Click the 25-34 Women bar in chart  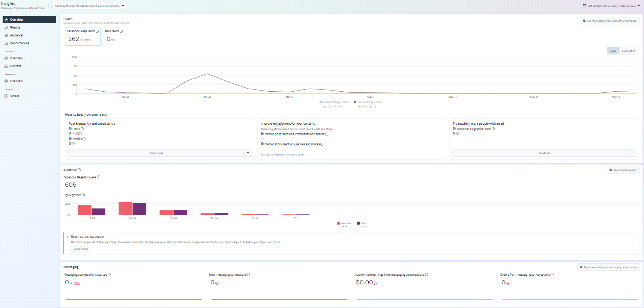pyautogui.click(x=125, y=208)
